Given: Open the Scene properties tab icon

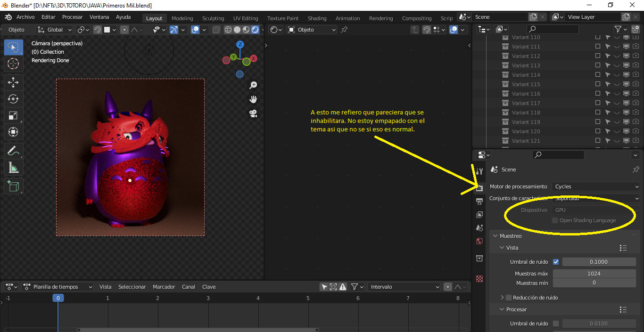Looking at the screenshot, I should click(x=479, y=227).
